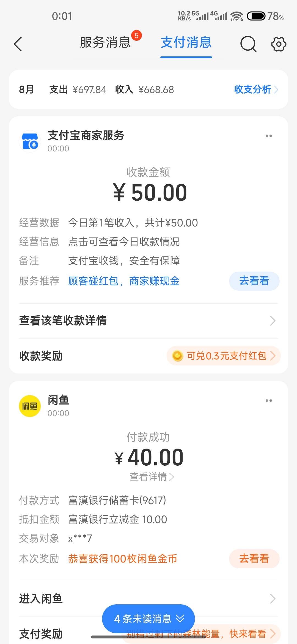
Task: Open message settings gear icon
Action: tap(279, 44)
